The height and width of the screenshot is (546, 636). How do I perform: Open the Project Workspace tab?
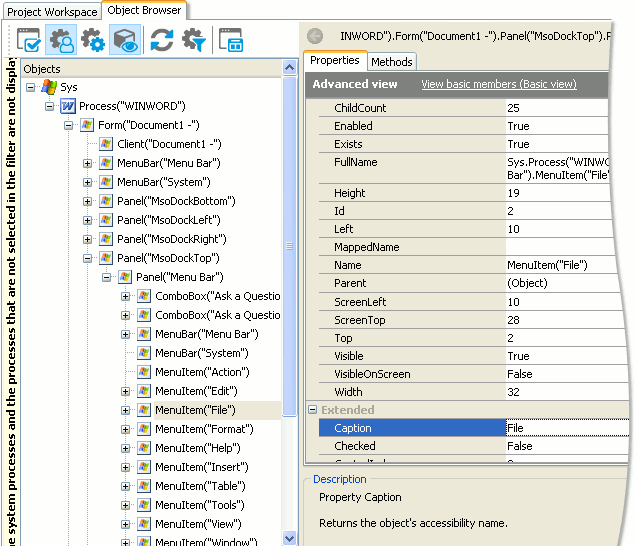click(52, 12)
